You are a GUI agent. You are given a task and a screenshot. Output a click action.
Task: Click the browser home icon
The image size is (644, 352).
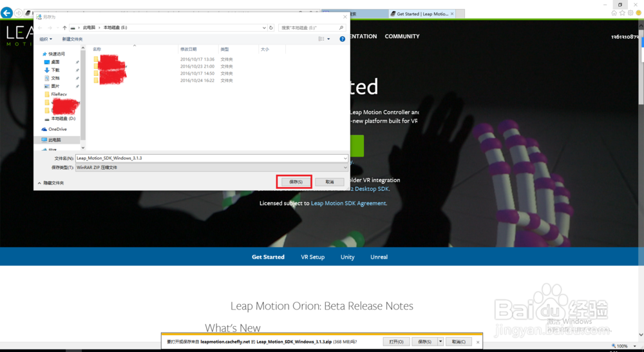(614, 13)
